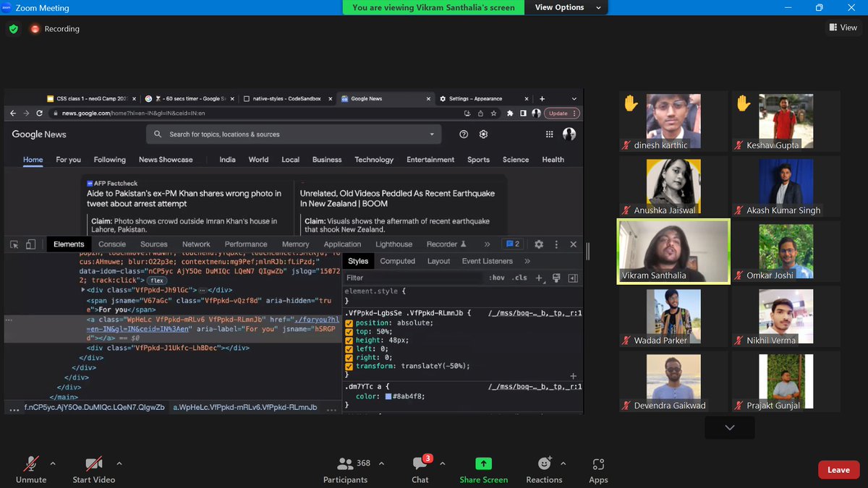Toggle the computed styles sidebar icon
This screenshot has height=488, width=868.
tap(573, 278)
